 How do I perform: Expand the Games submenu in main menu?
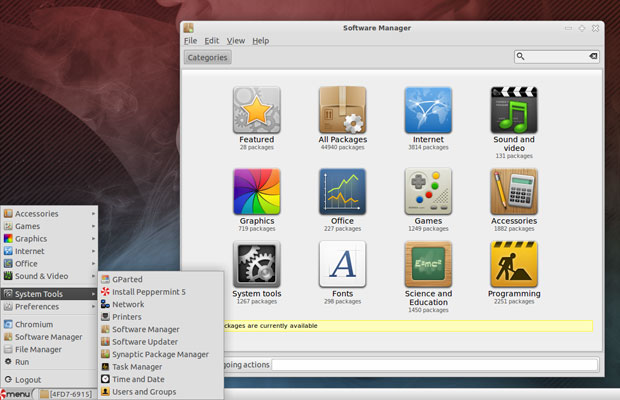pos(49,226)
